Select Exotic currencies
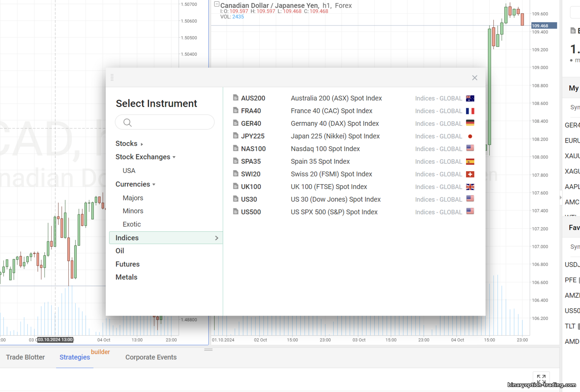The height and width of the screenshot is (392, 580). (x=131, y=224)
